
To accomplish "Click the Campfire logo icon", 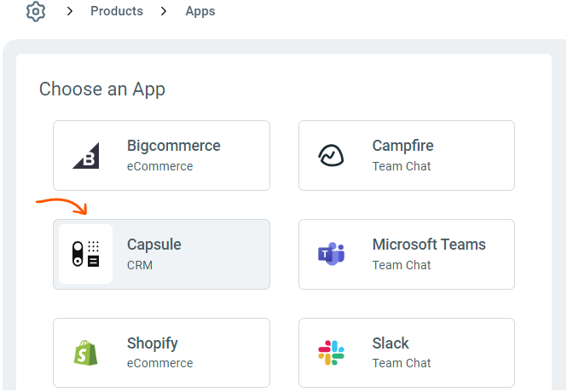I will pyautogui.click(x=331, y=156).
